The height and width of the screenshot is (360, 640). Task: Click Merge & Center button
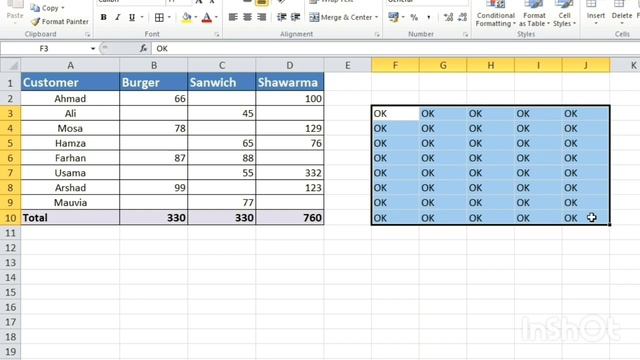[341, 18]
